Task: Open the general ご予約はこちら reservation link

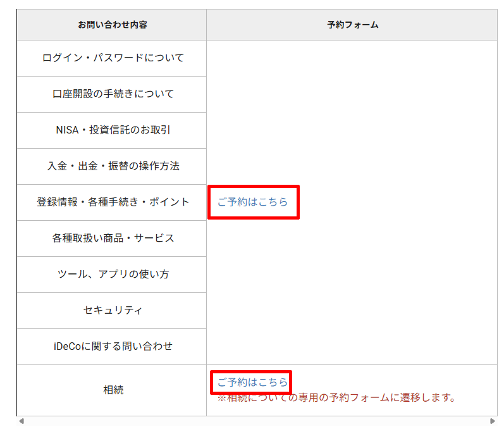Action: 252,202
